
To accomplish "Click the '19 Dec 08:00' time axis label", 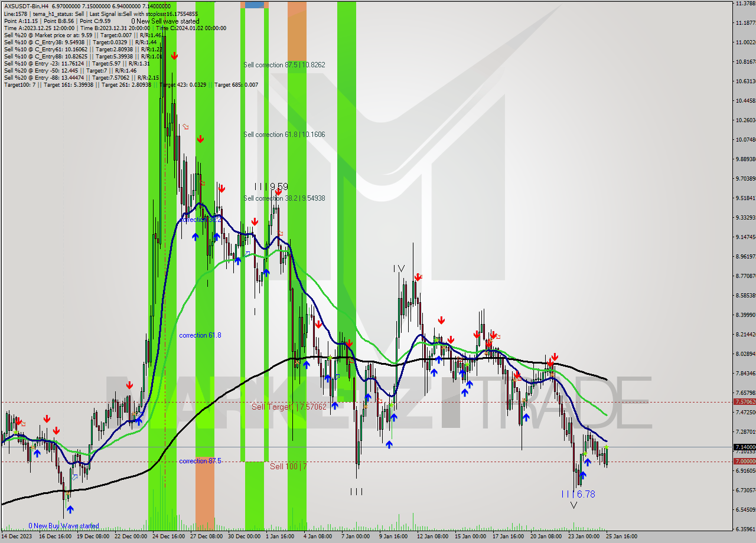I will coord(93,537).
